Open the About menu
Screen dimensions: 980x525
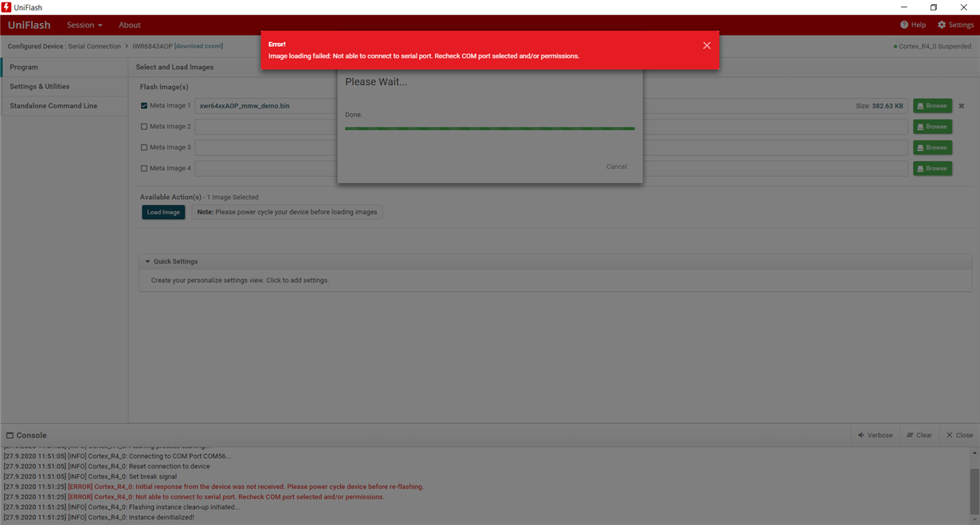click(129, 25)
